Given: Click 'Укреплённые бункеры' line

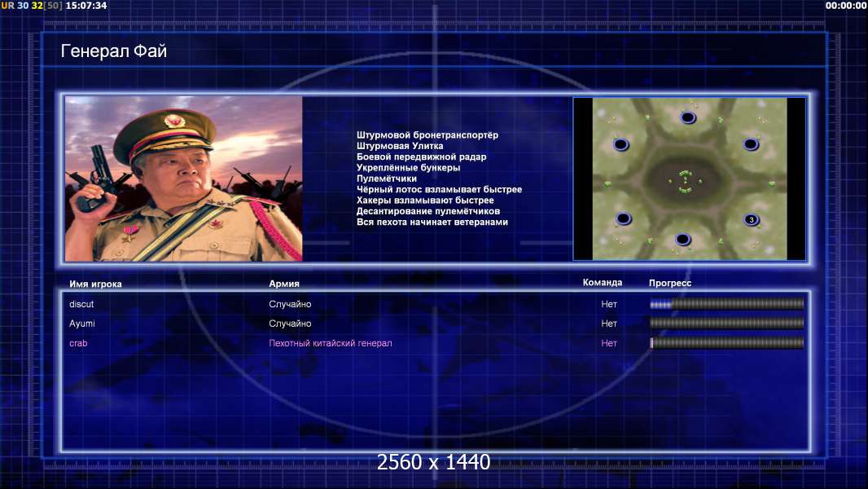Looking at the screenshot, I should 408,168.
